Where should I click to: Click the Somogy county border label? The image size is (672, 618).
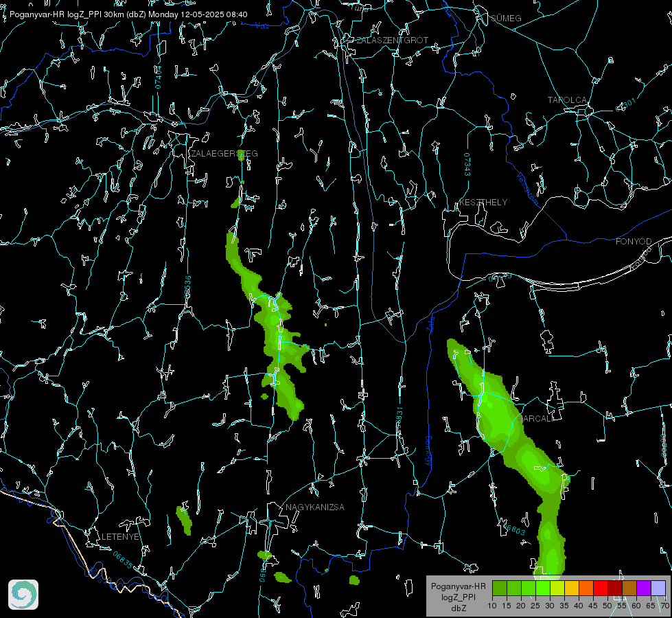tap(428, 452)
